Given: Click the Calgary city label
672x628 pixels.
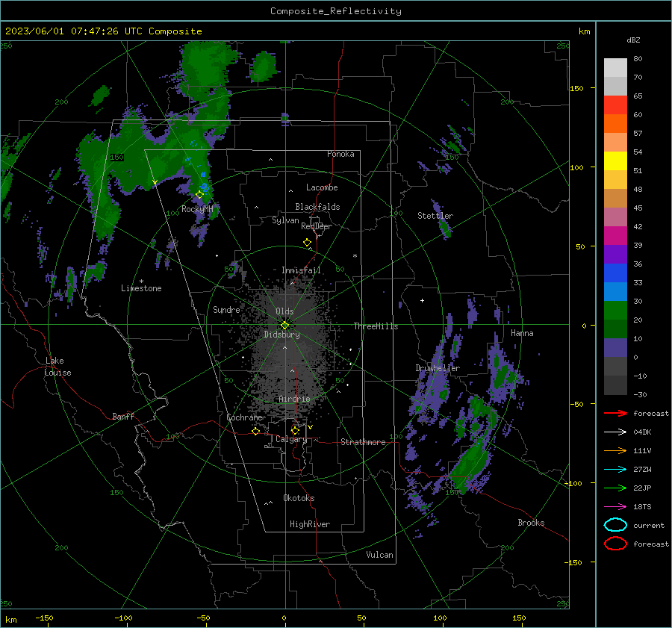Looking at the screenshot, I should 291,439.
